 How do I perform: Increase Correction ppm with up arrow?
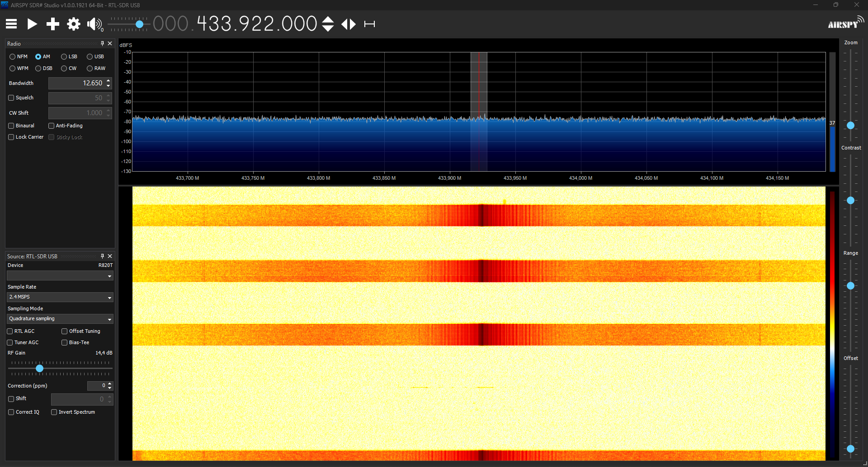pyautogui.click(x=110, y=383)
